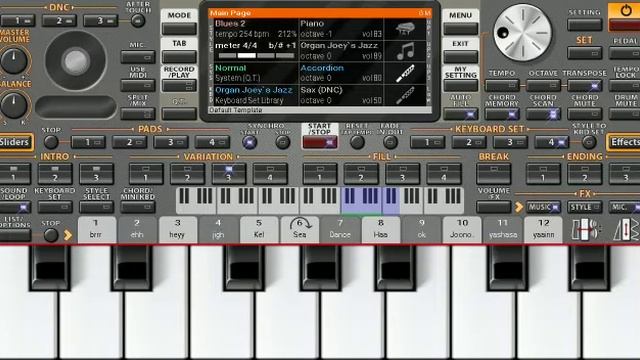Tap the power icon button
Image resolution: width=640 pixels, height=360 pixels.
(x=625, y=11)
